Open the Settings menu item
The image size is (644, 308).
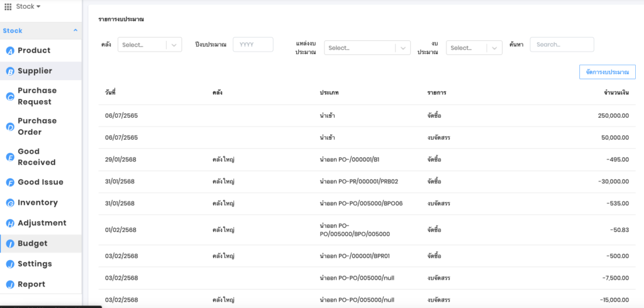tap(35, 264)
